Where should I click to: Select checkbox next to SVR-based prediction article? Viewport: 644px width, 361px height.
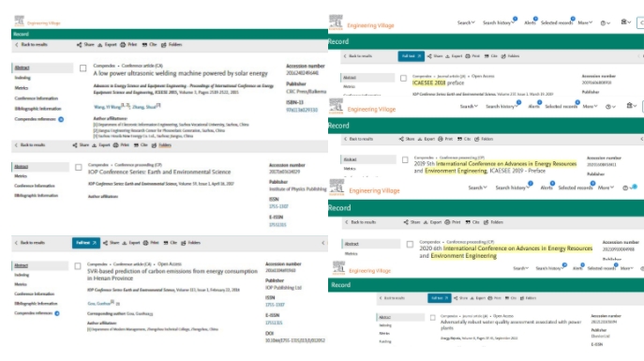coord(78,266)
